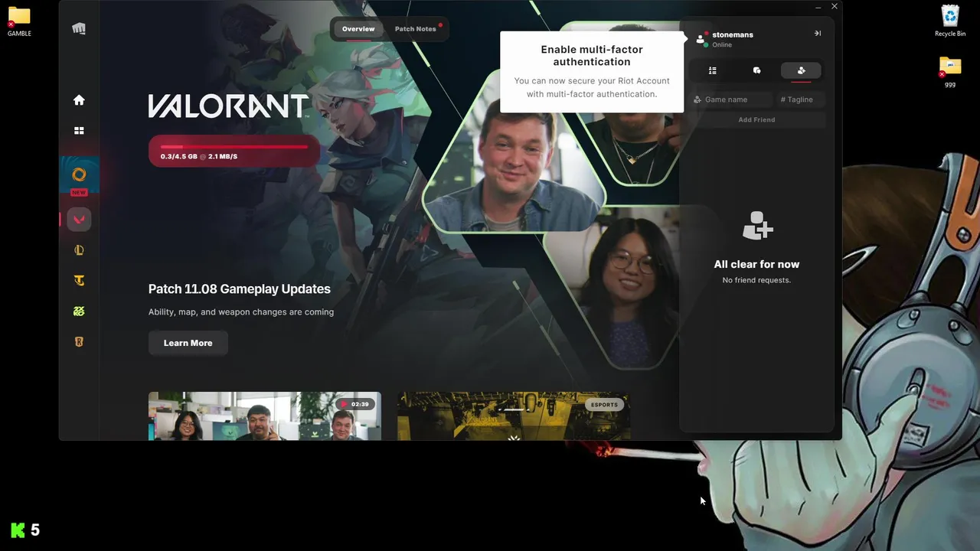Viewport: 980px width, 551px height.
Task: Click the Enable multi-factor authentication notice
Action: click(x=592, y=72)
